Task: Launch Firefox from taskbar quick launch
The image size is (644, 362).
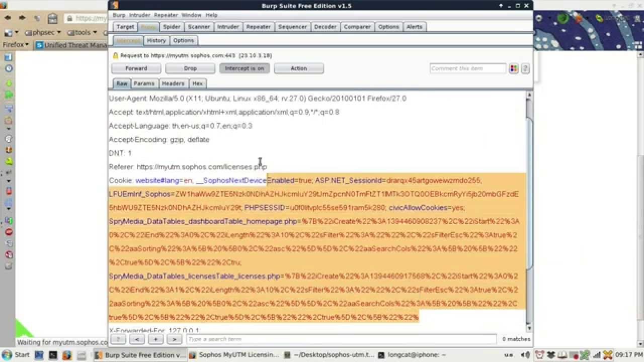Action: point(66,355)
